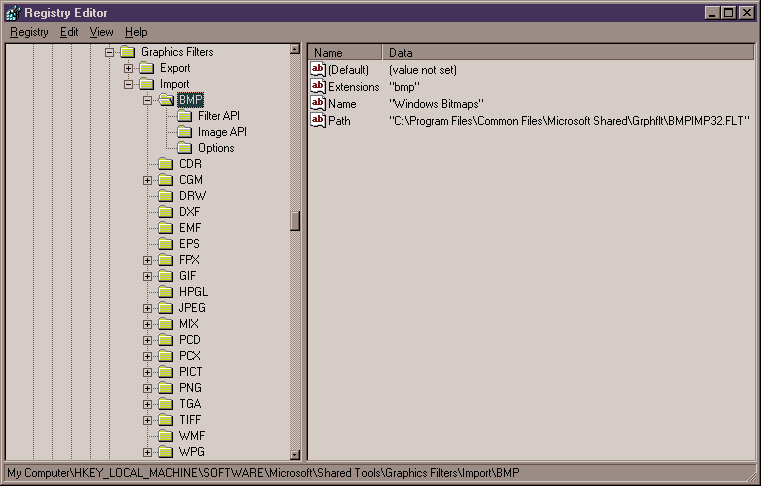
Task: Select the PNG key in tree
Action: 190,388
